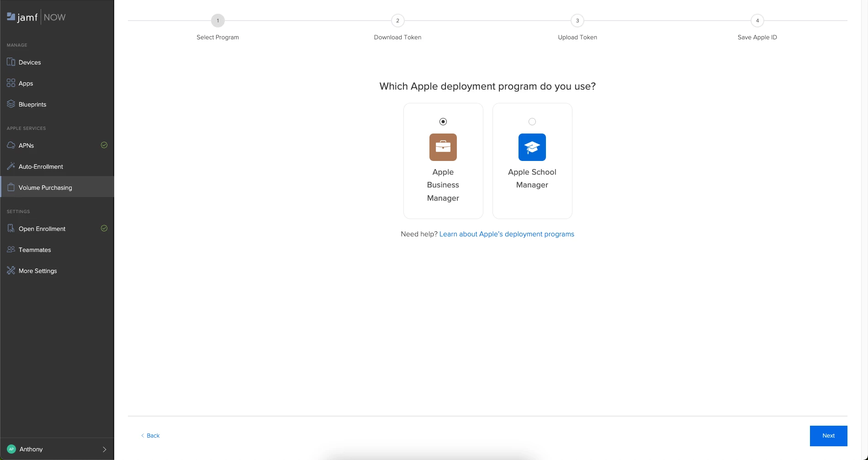Click step 3 Upload Token circle

(577, 21)
